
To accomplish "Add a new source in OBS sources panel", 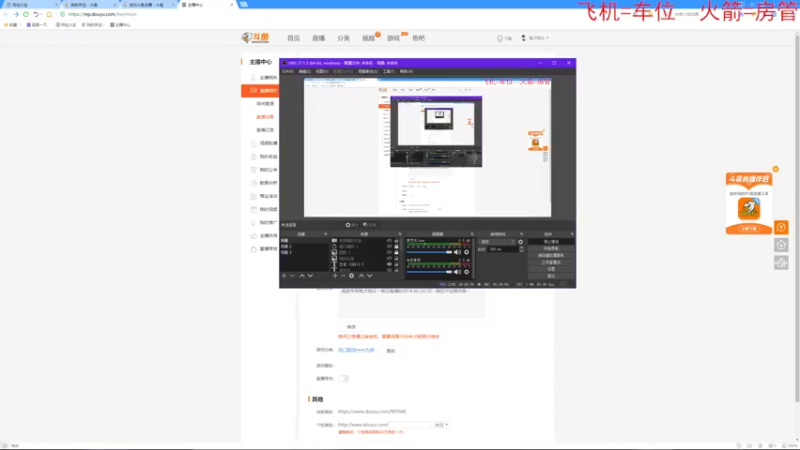I will click(x=335, y=276).
